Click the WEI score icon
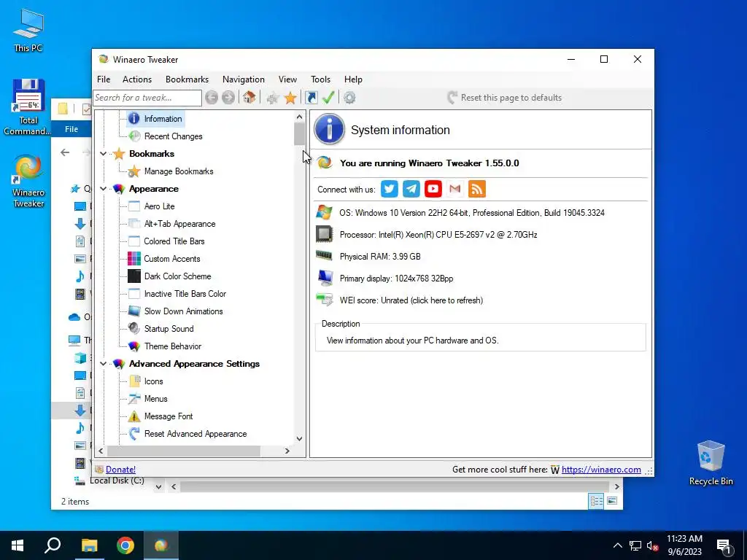Viewport: 747px width, 560px height. point(325,300)
